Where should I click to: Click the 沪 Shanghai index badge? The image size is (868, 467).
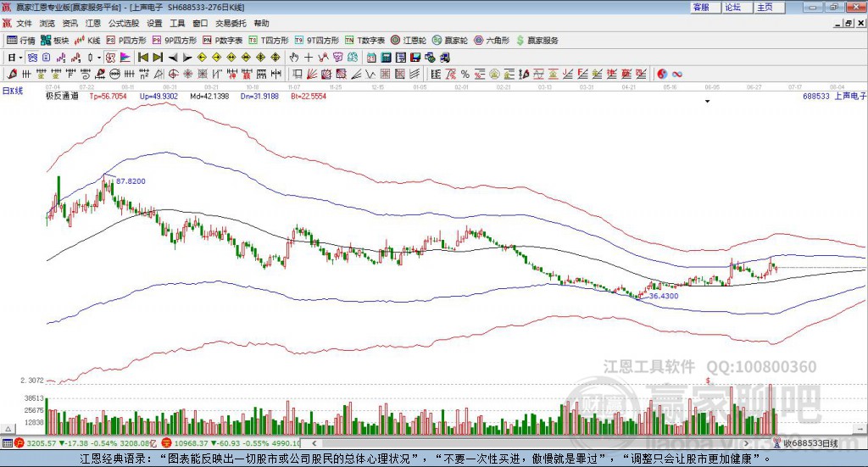[19, 443]
